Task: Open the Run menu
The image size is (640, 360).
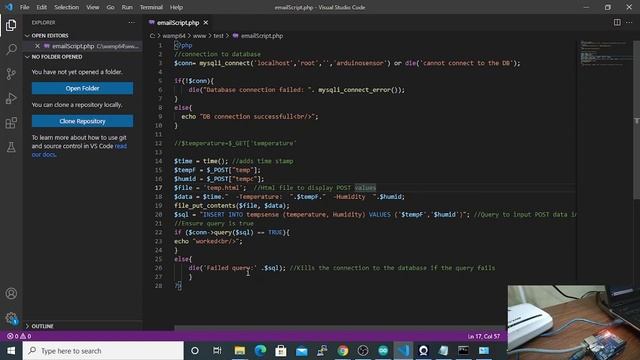Action: (x=127, y=7)
